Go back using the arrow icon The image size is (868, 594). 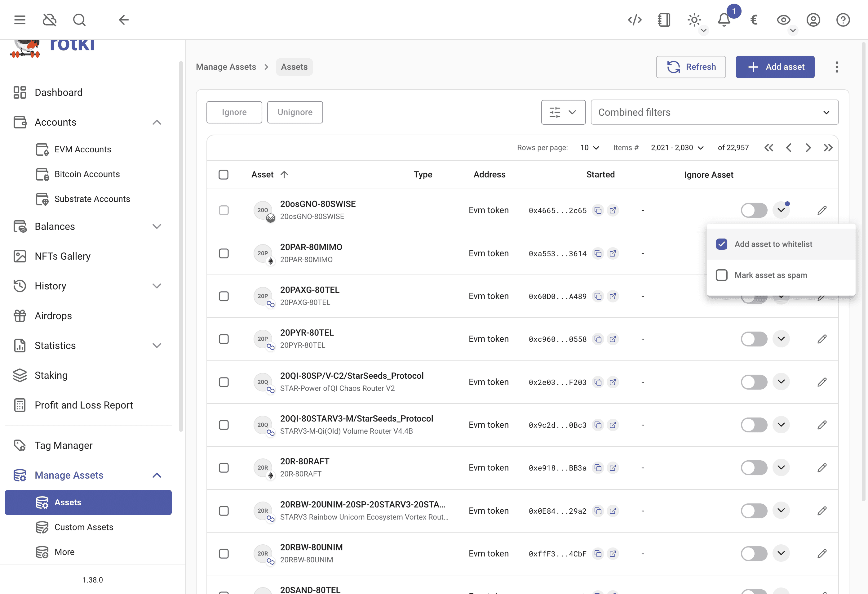coord(124,20)
